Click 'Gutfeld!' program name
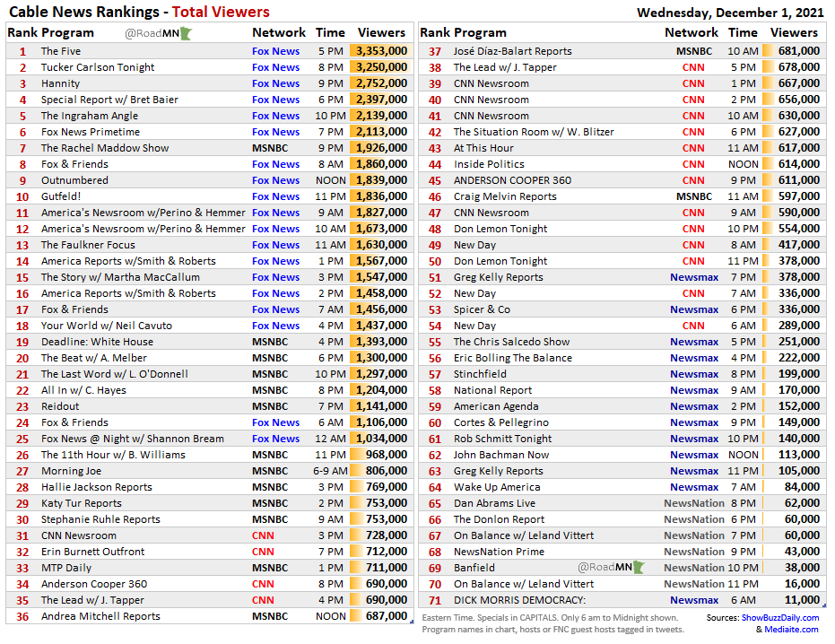 (x=61, y=196)
